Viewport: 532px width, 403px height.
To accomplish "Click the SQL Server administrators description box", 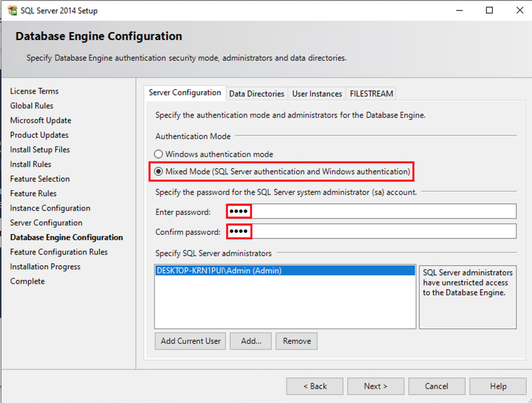I will 468,297.
